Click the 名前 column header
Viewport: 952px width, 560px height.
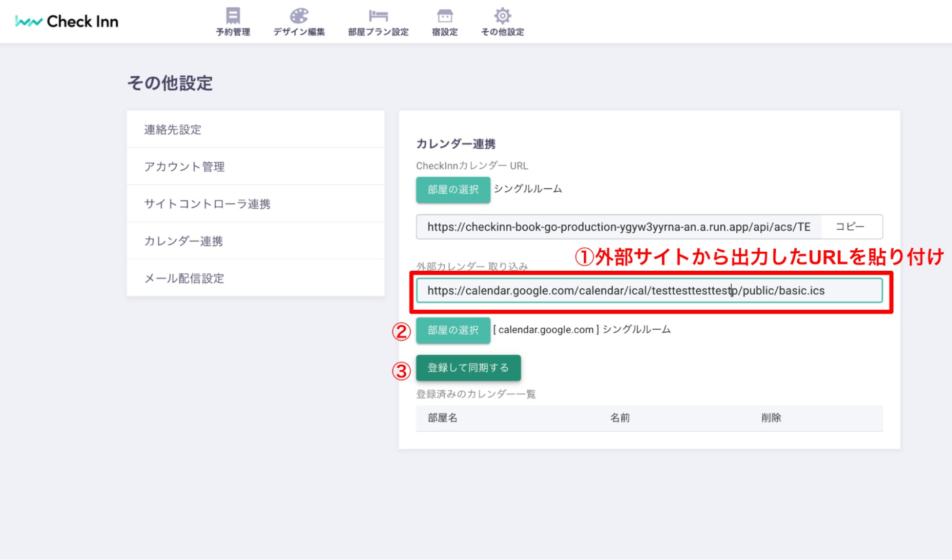(x=620, y=418)
